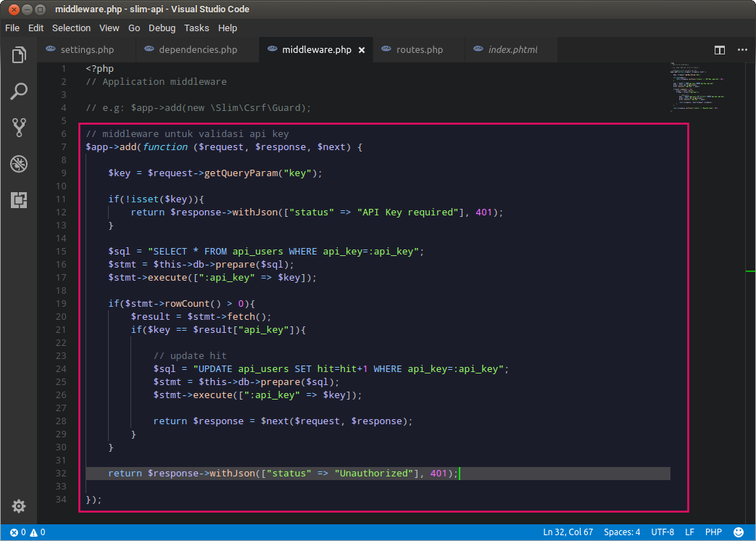The width and height of the screenshot is (756, 541).
Task: Select the PHP language mode indicator
Action: click(x=713, y=532)
